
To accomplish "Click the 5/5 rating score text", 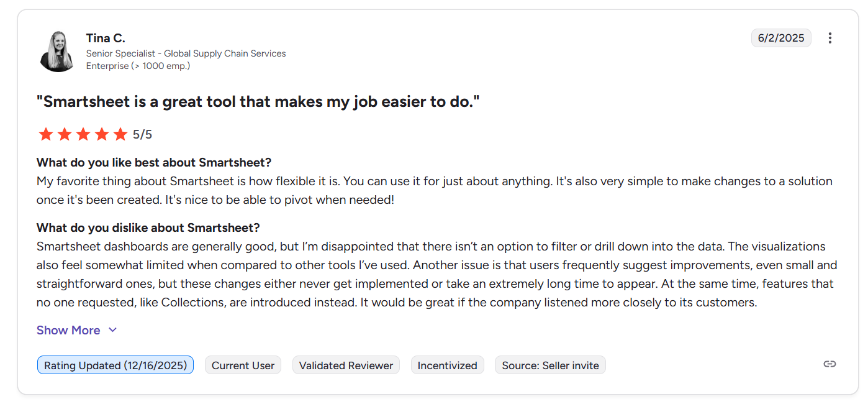I will point(142,134).
